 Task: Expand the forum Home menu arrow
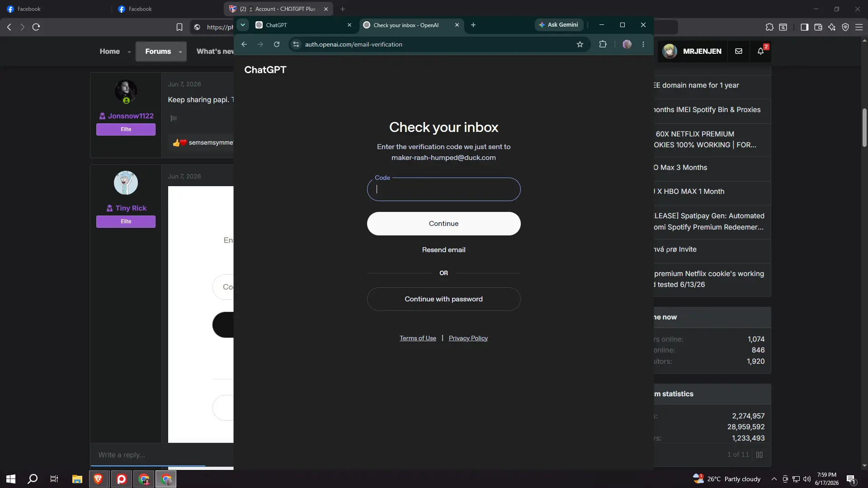pyautogui.click(x=129, y=52)
